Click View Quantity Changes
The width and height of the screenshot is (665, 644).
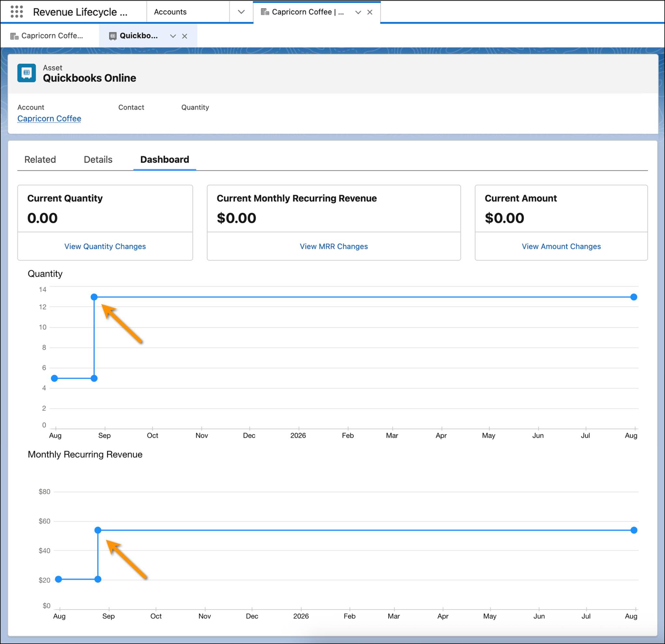click(105, 247)
